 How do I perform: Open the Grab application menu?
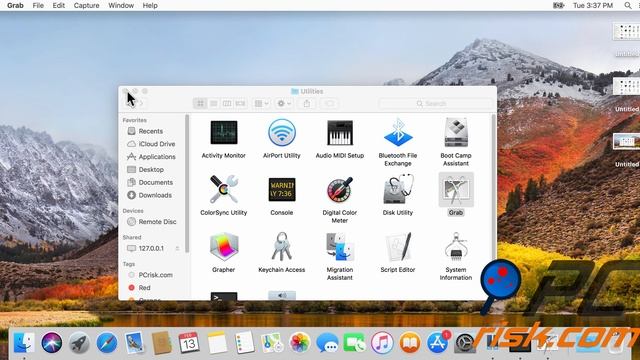[x=15, y=5]
